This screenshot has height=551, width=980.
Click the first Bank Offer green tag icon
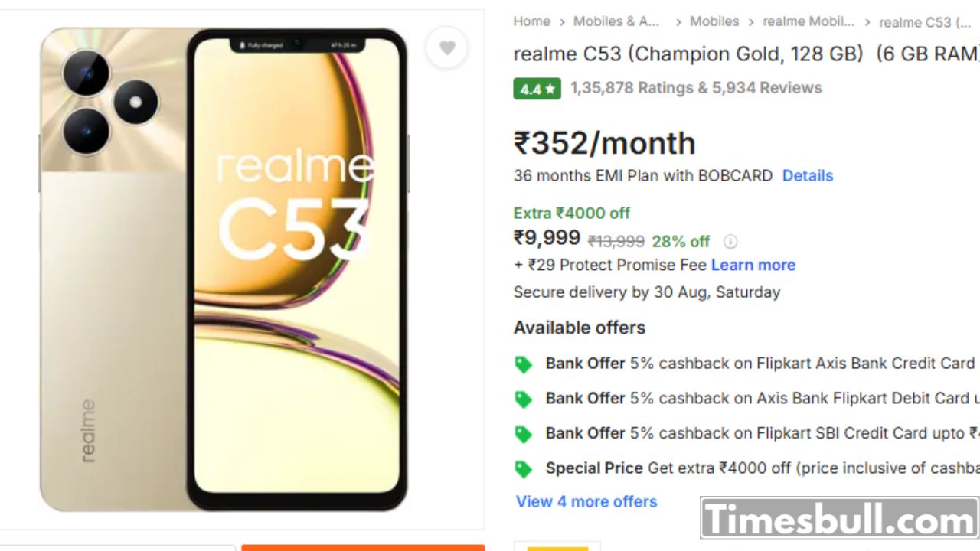524,364
